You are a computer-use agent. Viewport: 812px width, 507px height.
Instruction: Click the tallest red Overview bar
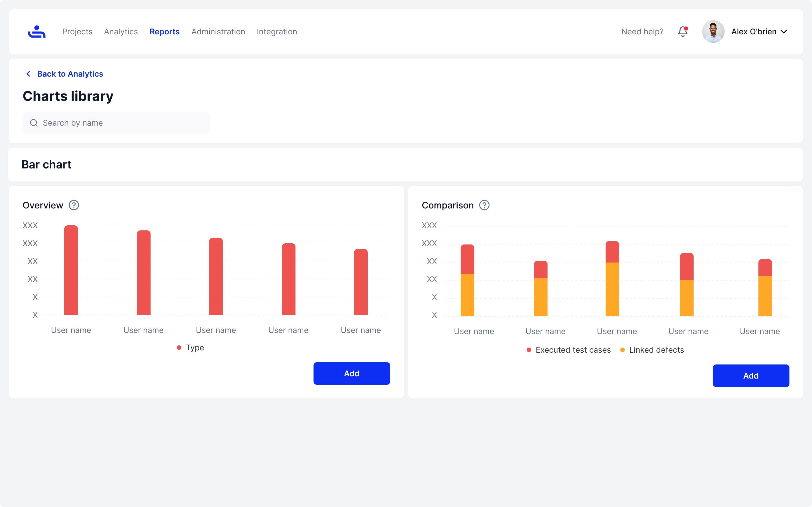point(71,270)
